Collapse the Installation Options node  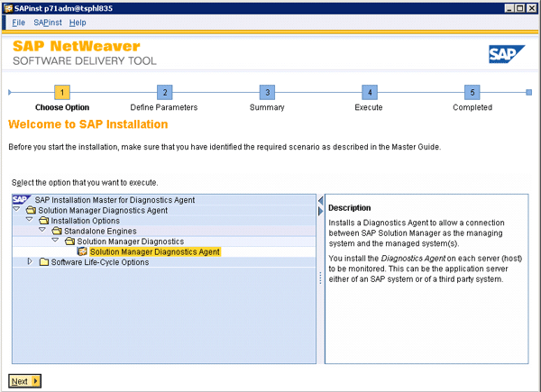pyautogui.click(x=30, y=220)
